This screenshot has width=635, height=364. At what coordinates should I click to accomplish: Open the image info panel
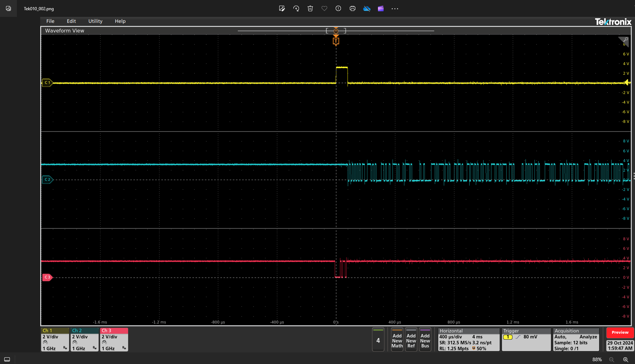[x=338, y=8]
